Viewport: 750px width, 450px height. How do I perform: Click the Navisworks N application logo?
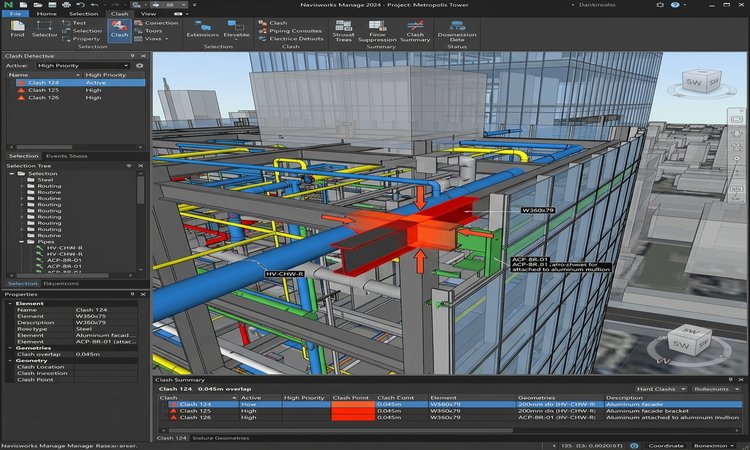tap(8, 5)
